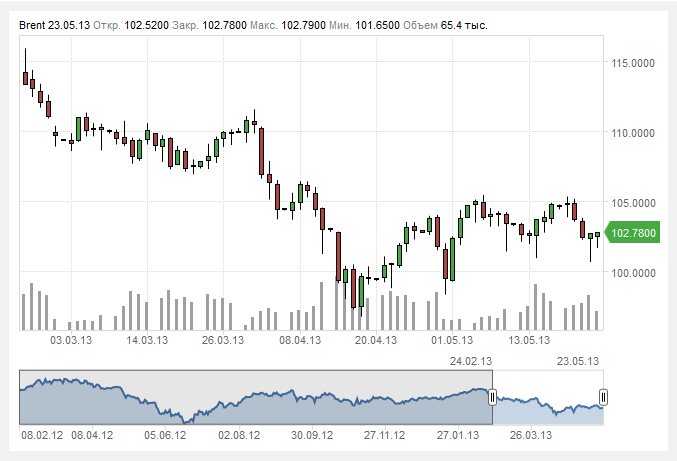The width and height of the screenshot is (677, 461).
Task: Click the max price value 102.7900
Action: pyautogui.click(x=304, y=25)
